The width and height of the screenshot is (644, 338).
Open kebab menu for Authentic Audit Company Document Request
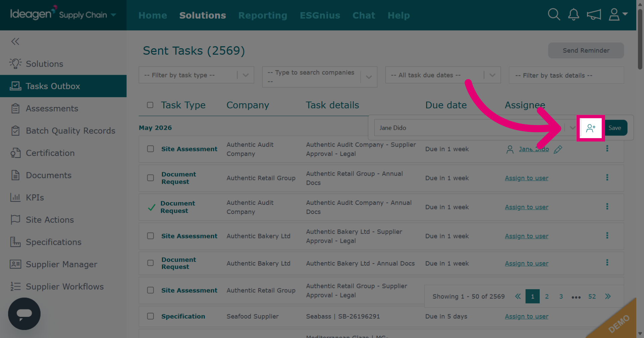tap(607, 207)
